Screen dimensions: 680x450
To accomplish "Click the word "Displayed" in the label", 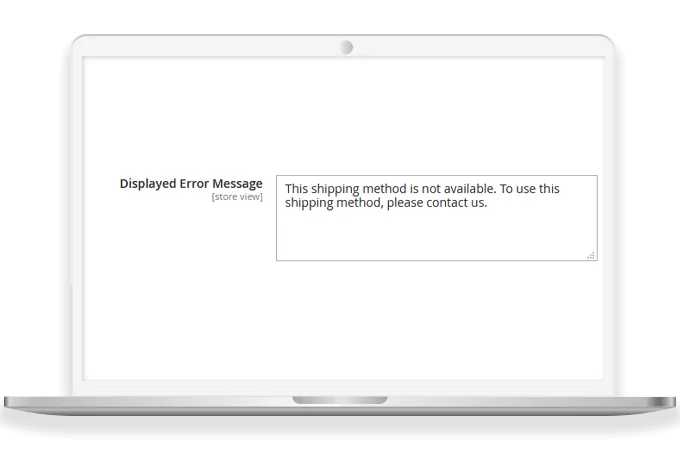I will tap(148, 184).
